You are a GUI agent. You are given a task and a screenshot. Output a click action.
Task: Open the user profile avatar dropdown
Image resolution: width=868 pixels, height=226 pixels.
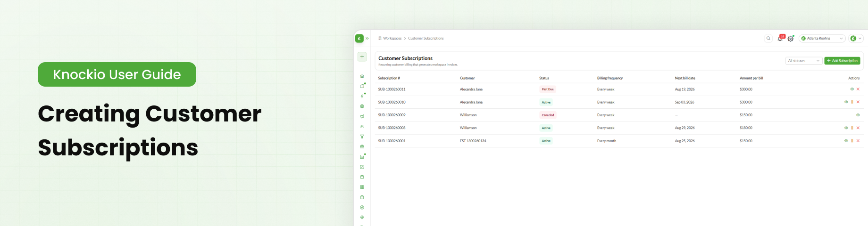(856, 39)
